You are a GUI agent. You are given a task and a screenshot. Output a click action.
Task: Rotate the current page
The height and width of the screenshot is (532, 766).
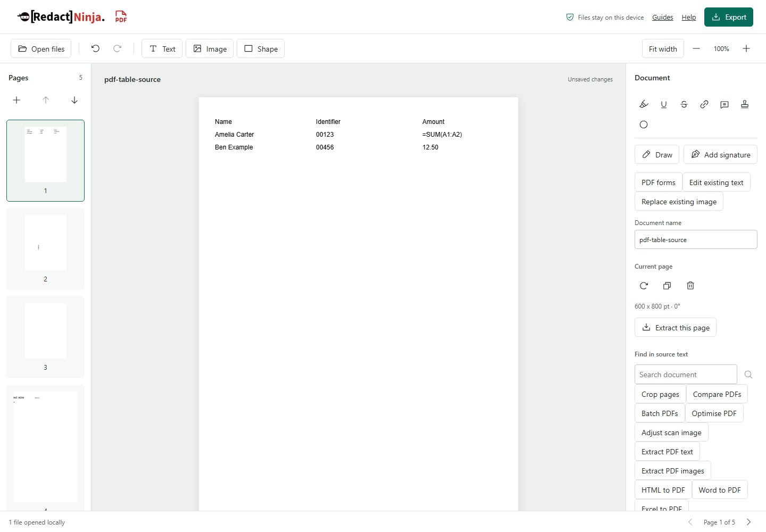[x=644, y=286]
